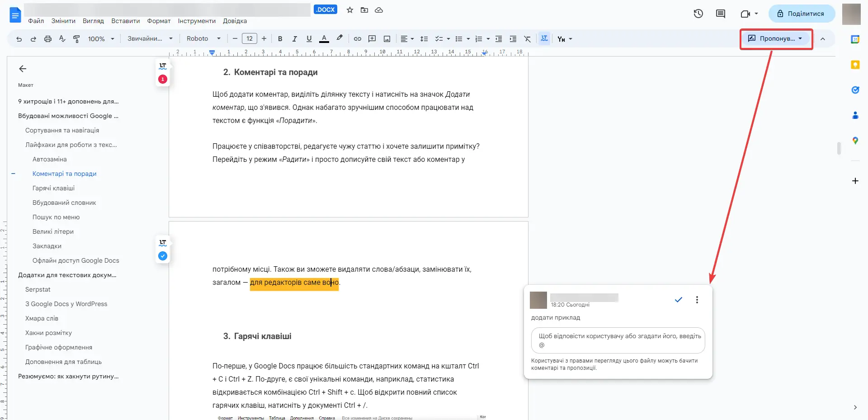
Task: Open comment more options three dots
Action: pos(697,300)
